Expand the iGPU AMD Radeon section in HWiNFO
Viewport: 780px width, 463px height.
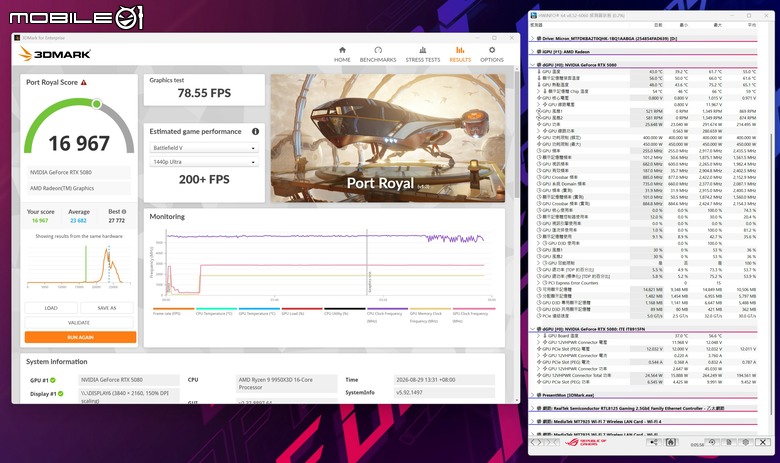(533, 52)
